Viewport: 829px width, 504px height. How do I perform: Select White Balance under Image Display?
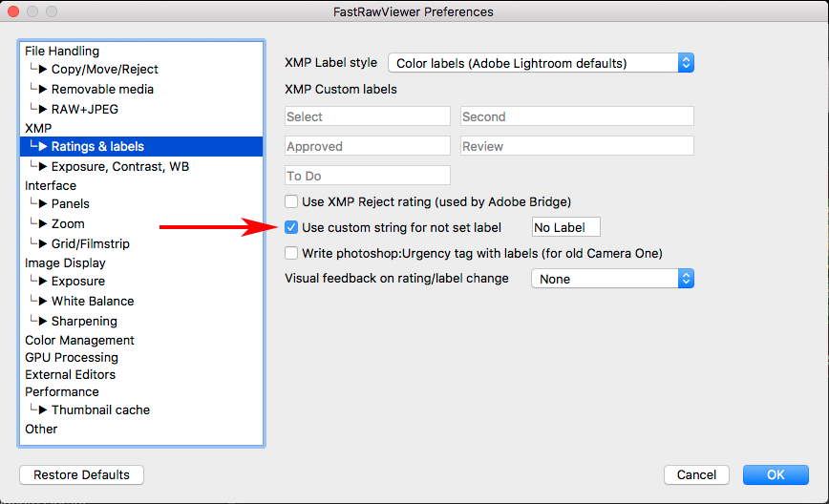coord(92,301)
